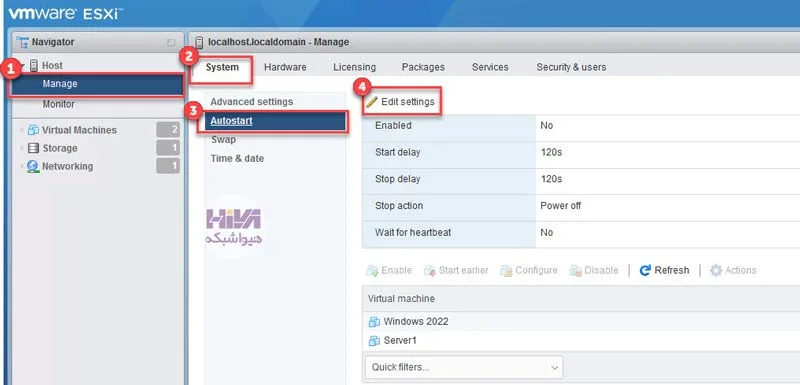The image size is (800, 385).
Task: Open Advanced settings section
Action: pos(252,102)
